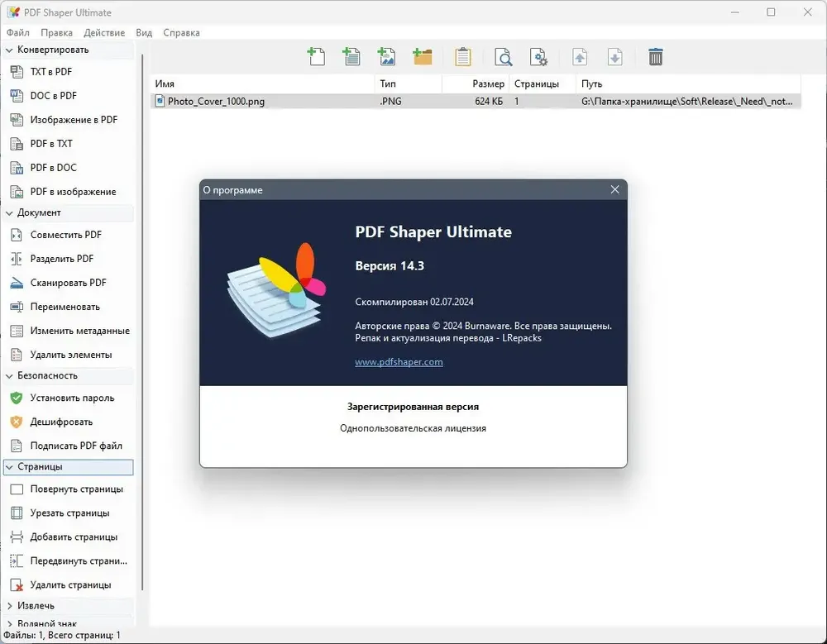Select Установить пароль security tool

[72, 398]
